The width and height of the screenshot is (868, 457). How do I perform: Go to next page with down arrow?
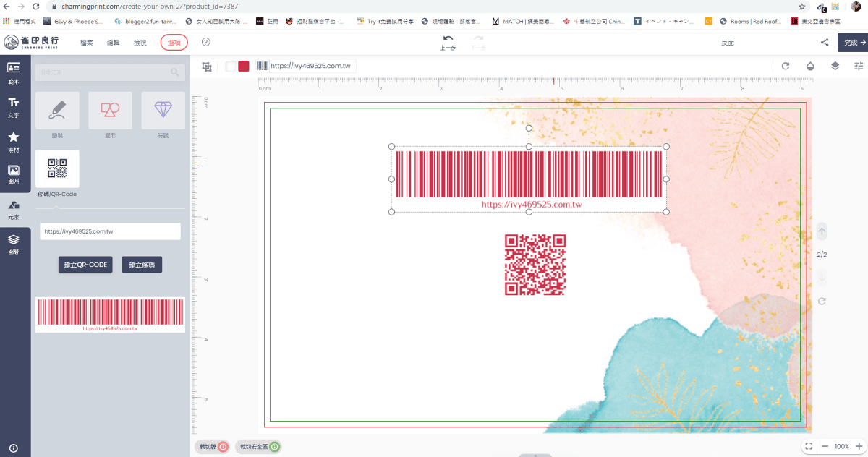click(x=822, y=278)
